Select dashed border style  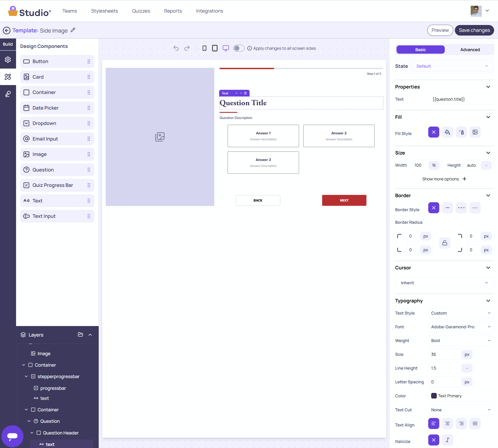click(461, 208)
